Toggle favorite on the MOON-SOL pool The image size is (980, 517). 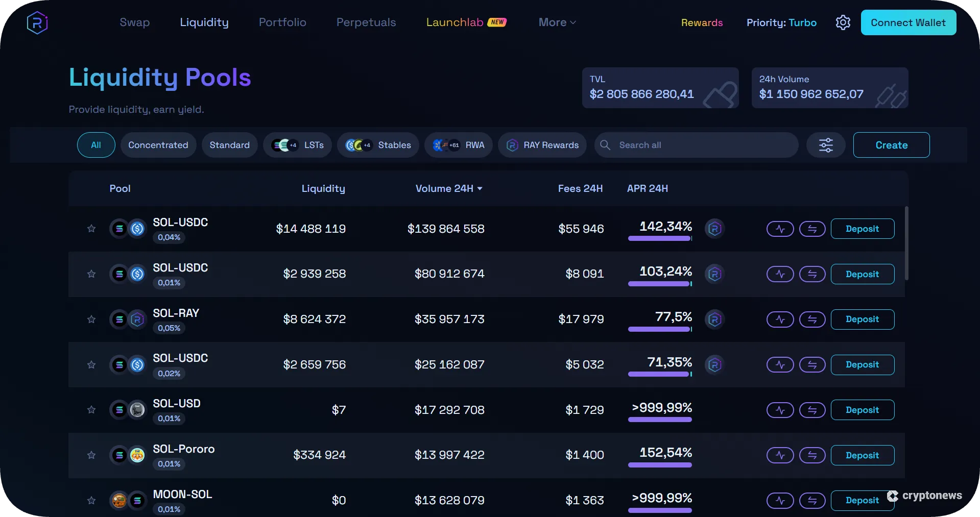[91, 501]
